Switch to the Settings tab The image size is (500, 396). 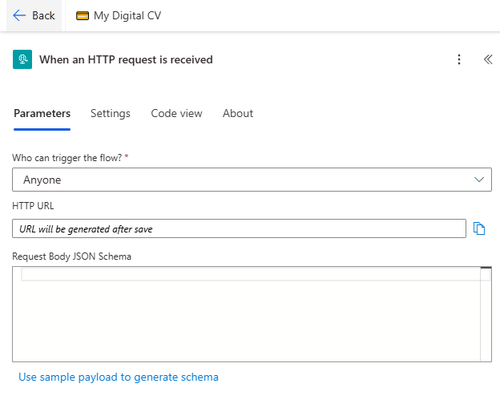110,114
